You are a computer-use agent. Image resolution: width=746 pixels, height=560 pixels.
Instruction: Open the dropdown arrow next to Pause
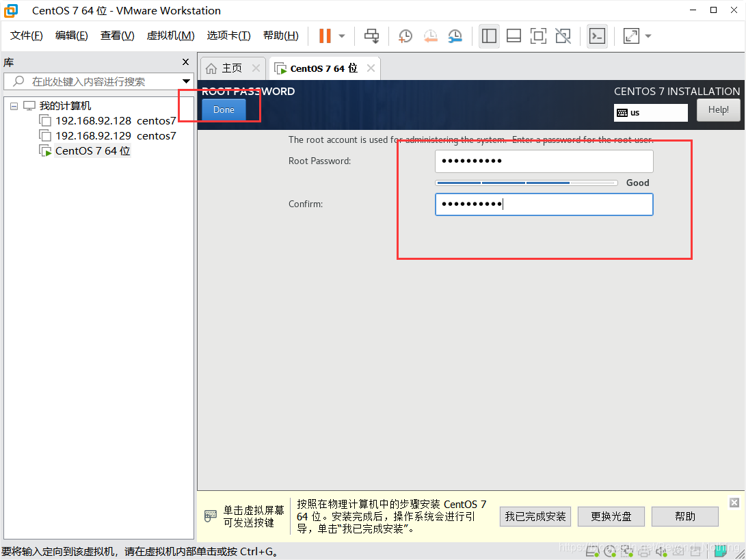[x=342, y=36]
